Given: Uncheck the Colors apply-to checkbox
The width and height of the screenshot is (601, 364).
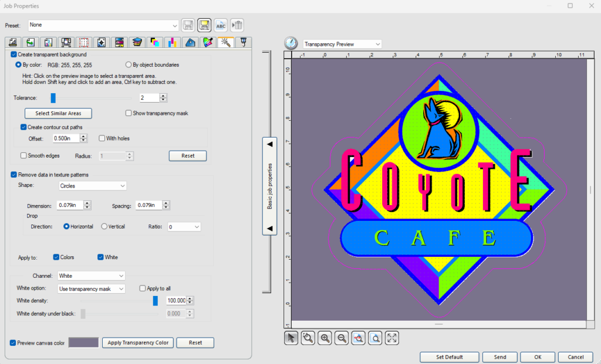Looking at the screenshot, I should click(56, 257).
